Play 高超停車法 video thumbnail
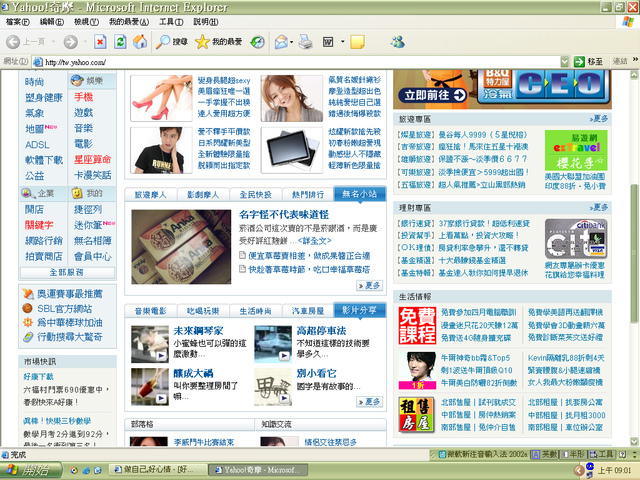This screenshot has width=640, height=480. point(273,344)
